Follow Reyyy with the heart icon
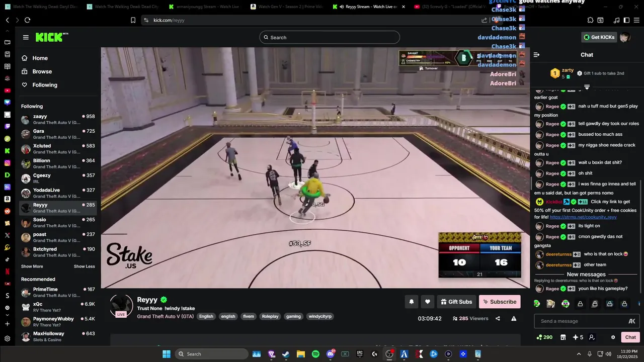644x362 pixels. [428, 302]
